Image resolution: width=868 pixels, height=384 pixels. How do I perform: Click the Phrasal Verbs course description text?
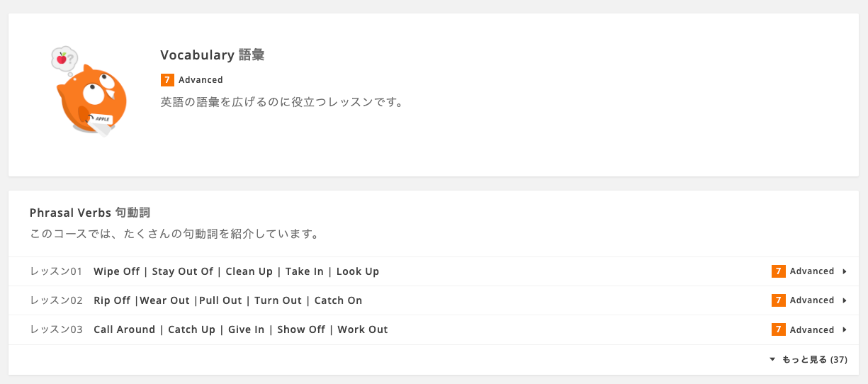click(174, 233)
